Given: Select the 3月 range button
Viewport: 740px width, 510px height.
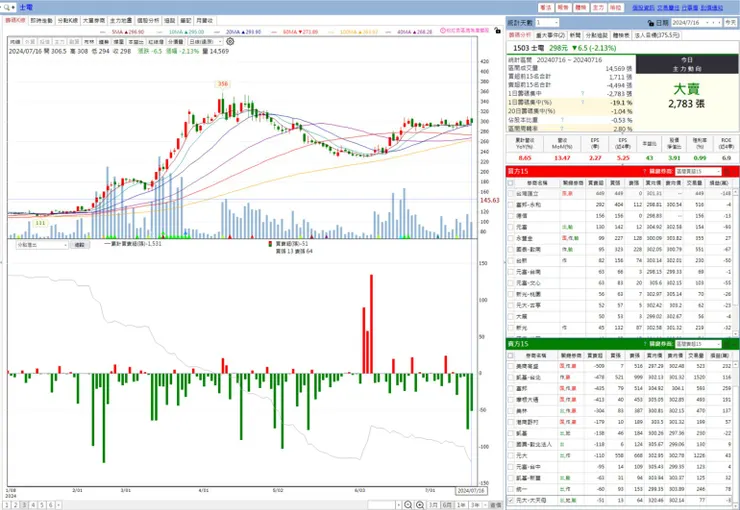Looking at the screenshot, I should [x=433, y=505].
